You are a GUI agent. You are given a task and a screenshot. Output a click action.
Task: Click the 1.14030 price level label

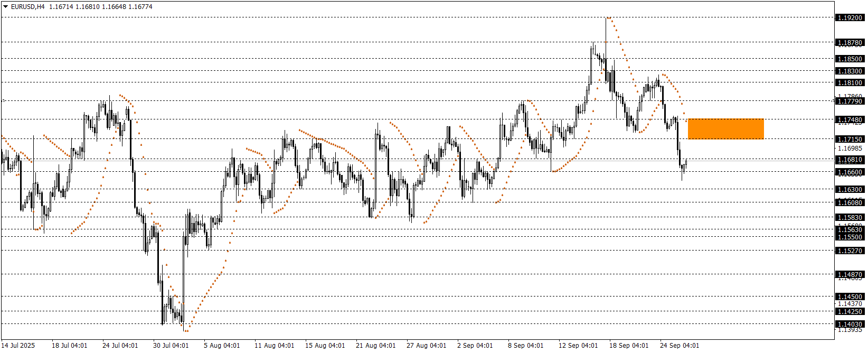coord(850,325)
